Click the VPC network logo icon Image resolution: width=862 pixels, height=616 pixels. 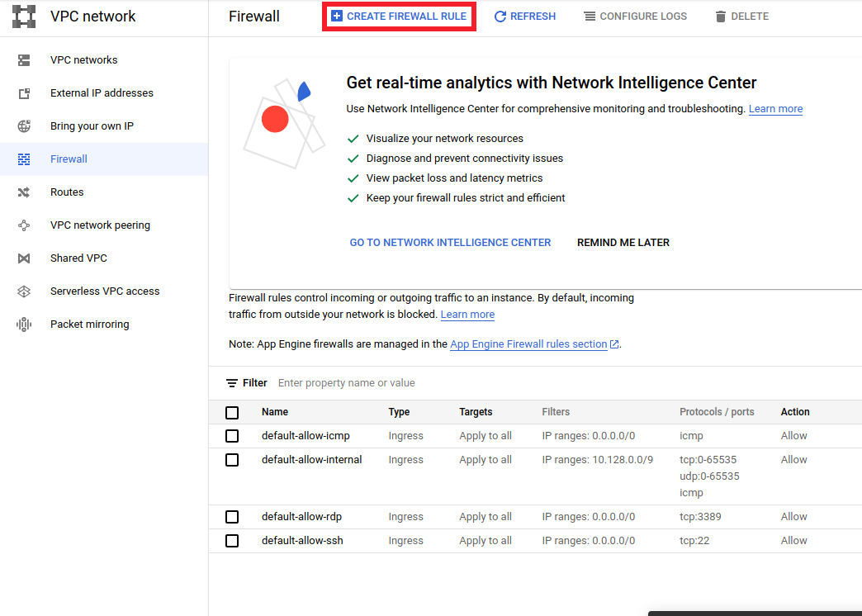[x=24, y=16]
